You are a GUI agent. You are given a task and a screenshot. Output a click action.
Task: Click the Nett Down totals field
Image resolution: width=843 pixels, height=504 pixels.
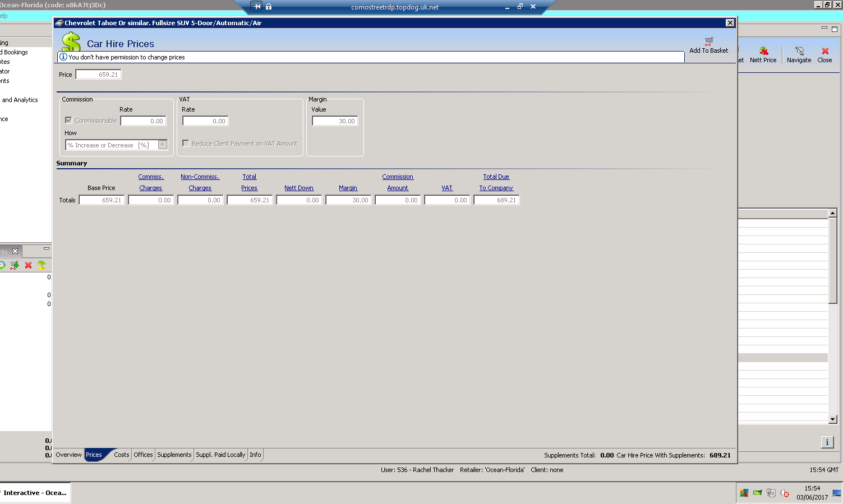(x=299, y=200)
